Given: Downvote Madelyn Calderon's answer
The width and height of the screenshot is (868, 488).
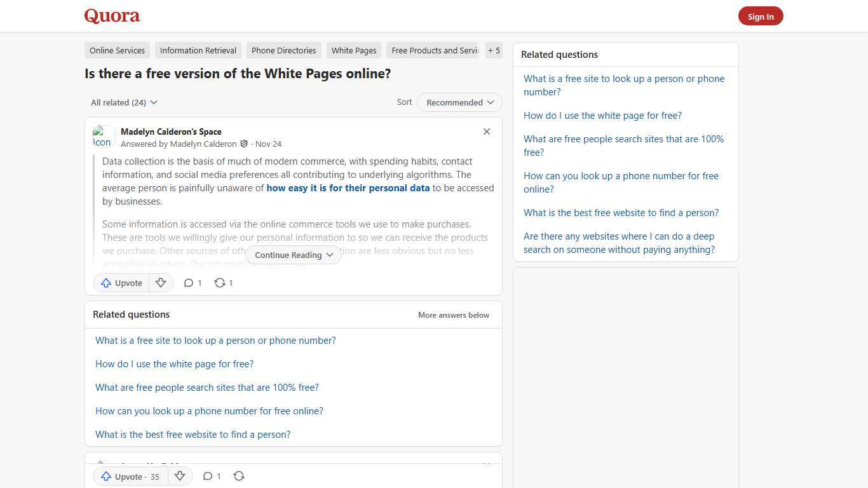Looking at the screenshot, I should pos(161,283).
